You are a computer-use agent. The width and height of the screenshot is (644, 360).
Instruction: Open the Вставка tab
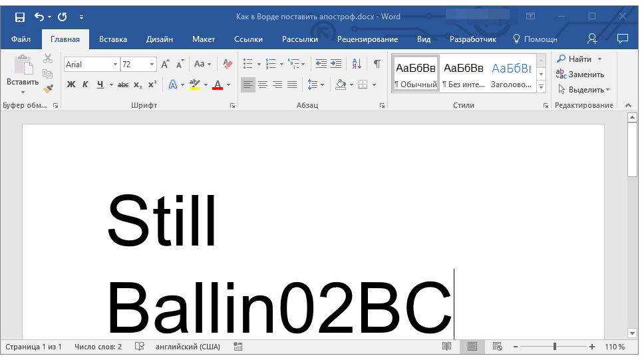113,39
